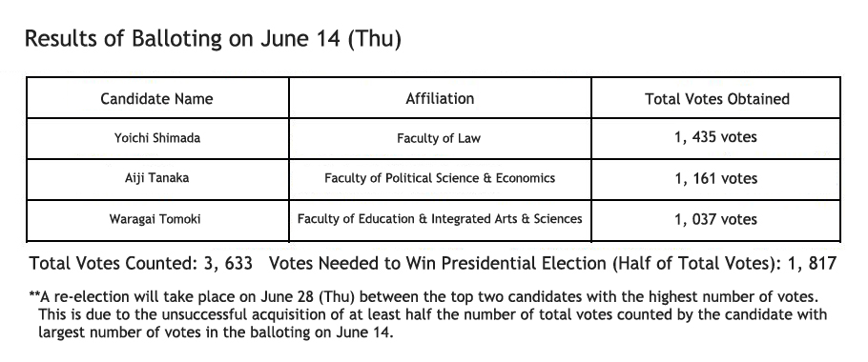This screenshot has height=362, width=868.
Task: Click the 1,161 votes cell
Action: (716, 178)
